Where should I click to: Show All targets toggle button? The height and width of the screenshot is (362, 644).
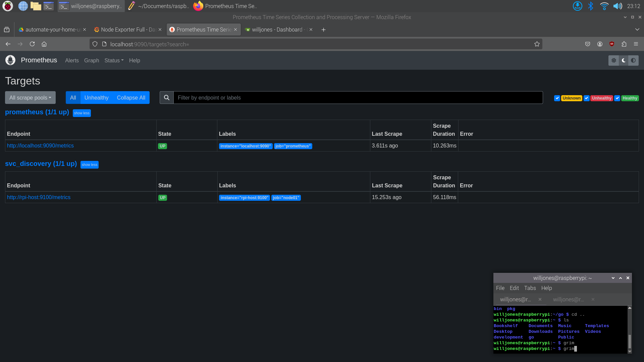pyautogui.click(x=73, y=98)
